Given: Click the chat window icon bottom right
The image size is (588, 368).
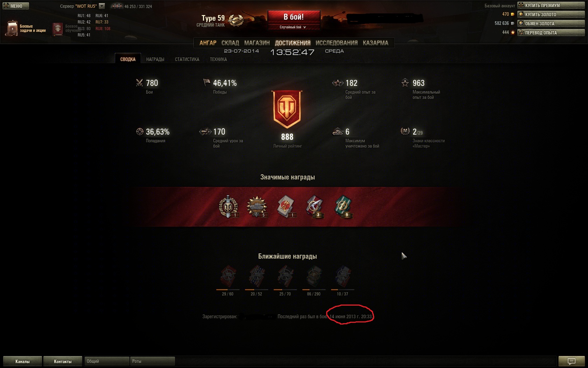Looking at the screenshot, I should [x=572, y=361].
